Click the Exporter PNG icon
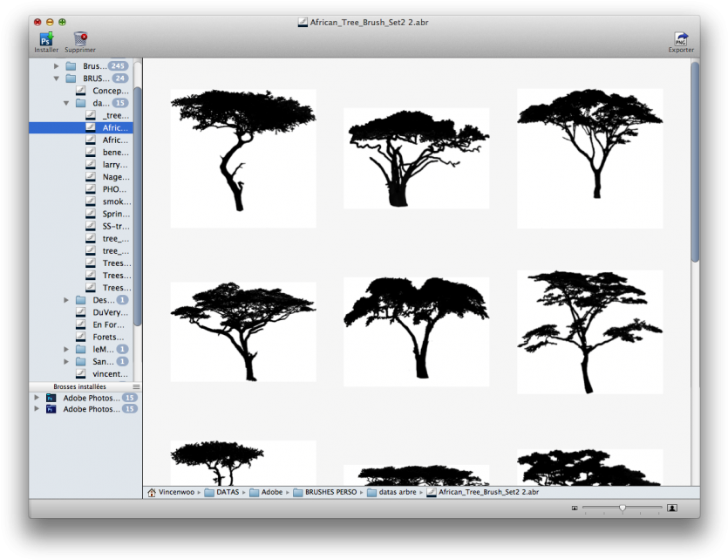This screenshot has width=728, height=560. 681,38
